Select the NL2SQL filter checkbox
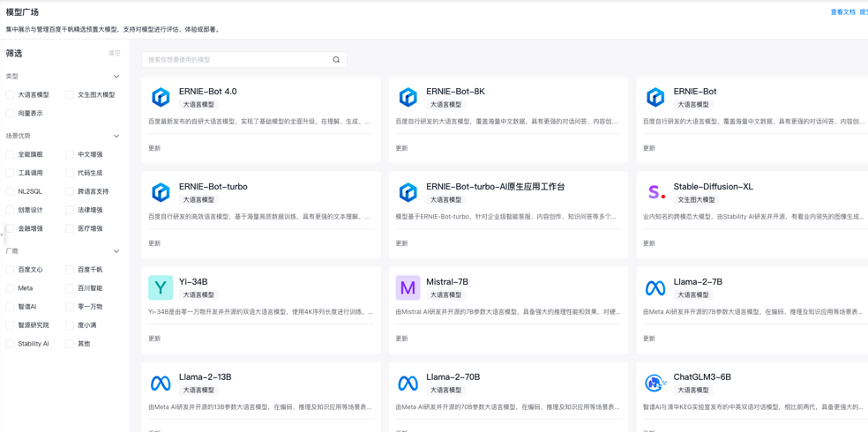This screenshot has height=432, width=868. [10, 191]
